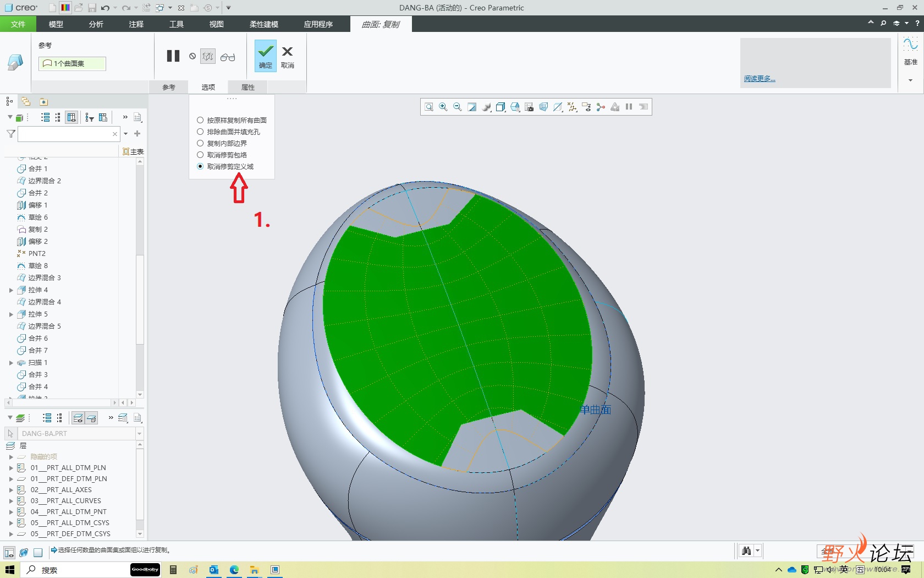Select 边界混合 3 in model tree
This screenshot has height=578, width=924.
pos(44,278)
